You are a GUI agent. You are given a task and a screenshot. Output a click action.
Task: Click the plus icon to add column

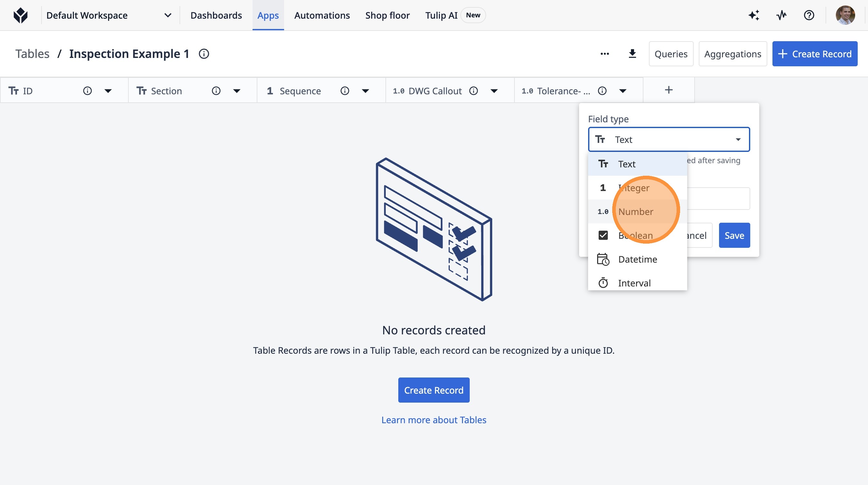pyautogui.click(x=669, y=90)
